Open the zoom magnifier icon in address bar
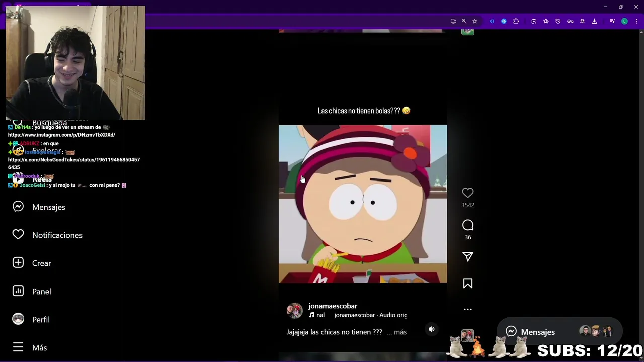Viewport: 644px width, 362px height. pos(464,21)
